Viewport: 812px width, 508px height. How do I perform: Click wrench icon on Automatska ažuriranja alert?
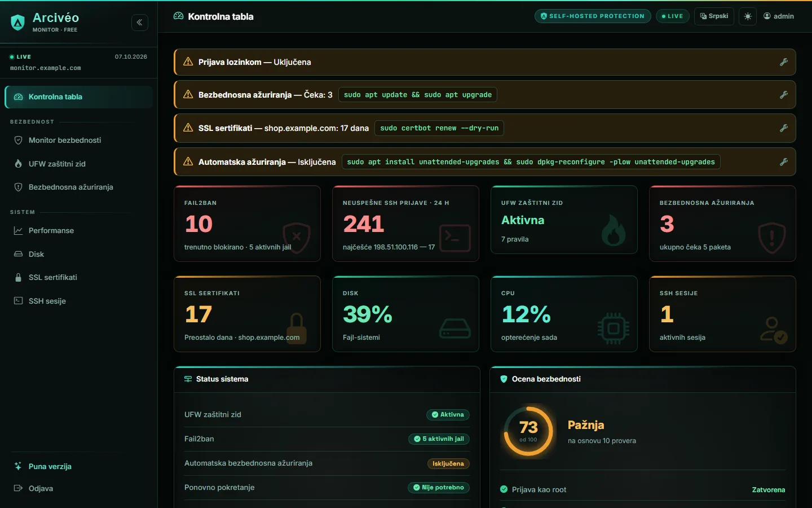pyautogui.click(x=784, y=162)
